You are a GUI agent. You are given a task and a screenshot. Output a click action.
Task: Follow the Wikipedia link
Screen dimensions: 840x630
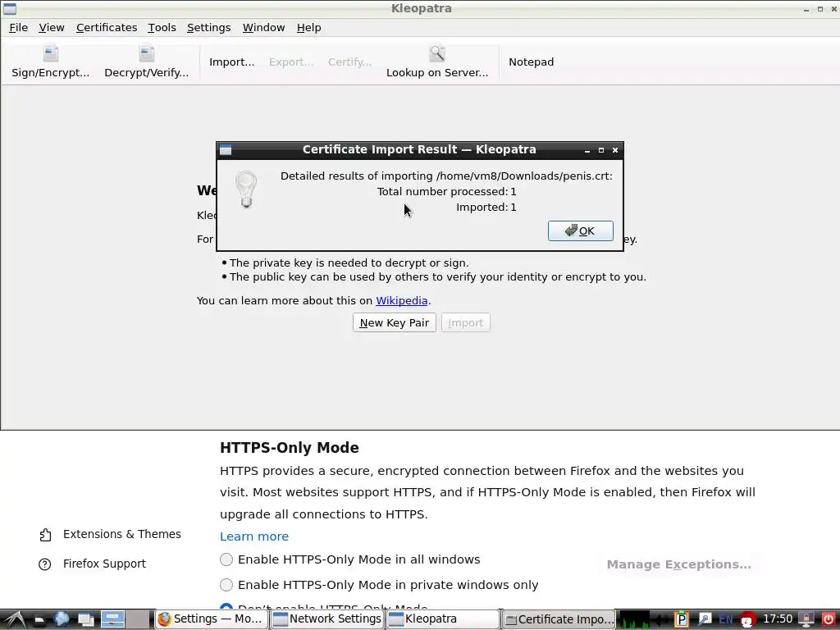402,300
